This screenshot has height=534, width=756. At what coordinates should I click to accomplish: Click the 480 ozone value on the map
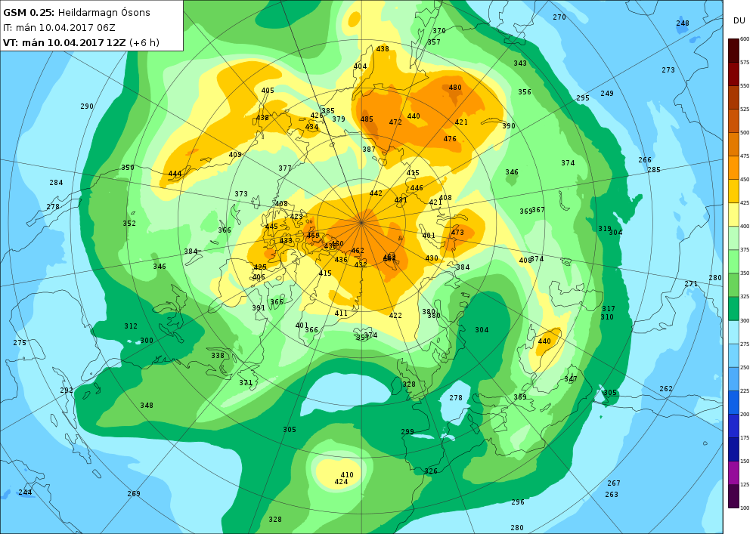[x=455, y=88]
